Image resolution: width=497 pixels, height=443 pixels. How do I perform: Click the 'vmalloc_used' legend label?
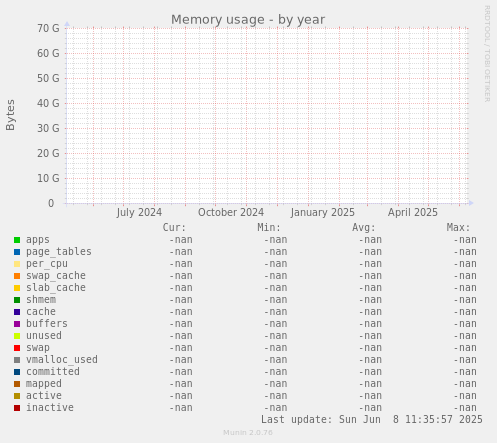coord(62,360)
